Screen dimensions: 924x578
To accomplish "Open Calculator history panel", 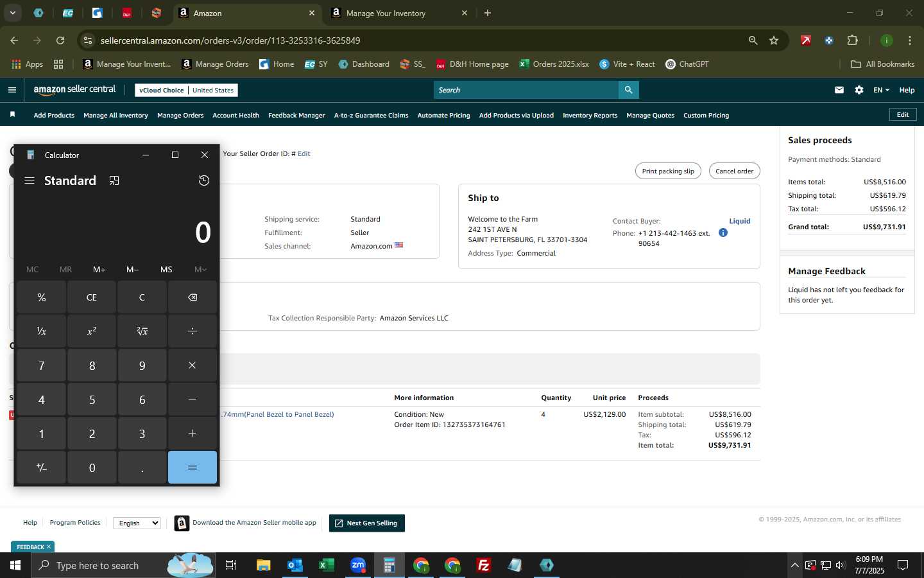I will pos(204,181).
